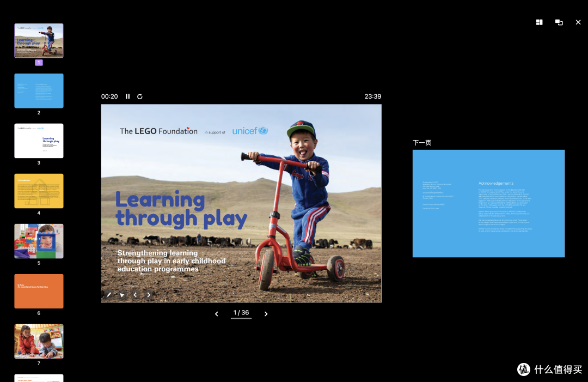Viewport: 588px width, 382px height.
Task: Go back using the slide overlay's left chevron
Action: coord(136,295)
